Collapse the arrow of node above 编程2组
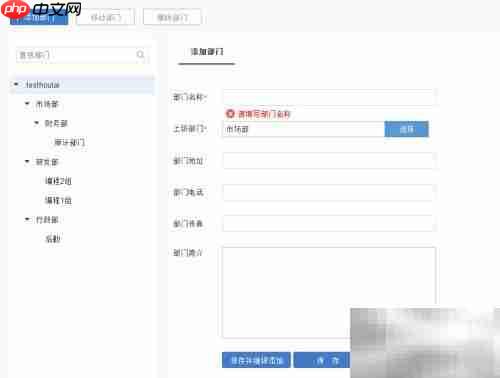This screenshot has height=378, width=500. pyautogui.click(x=27, y=162)
